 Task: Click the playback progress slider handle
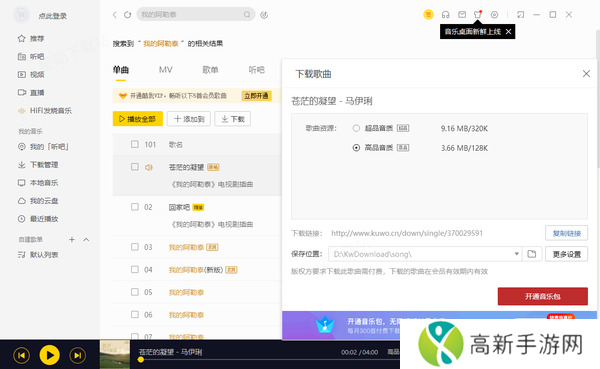pyautogui.click(x=141, y=360)
